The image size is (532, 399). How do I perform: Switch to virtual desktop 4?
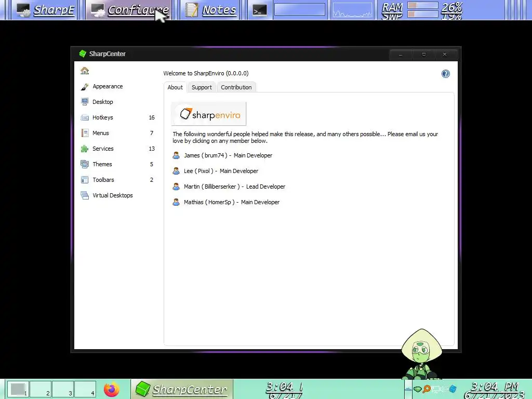point(85,389)
